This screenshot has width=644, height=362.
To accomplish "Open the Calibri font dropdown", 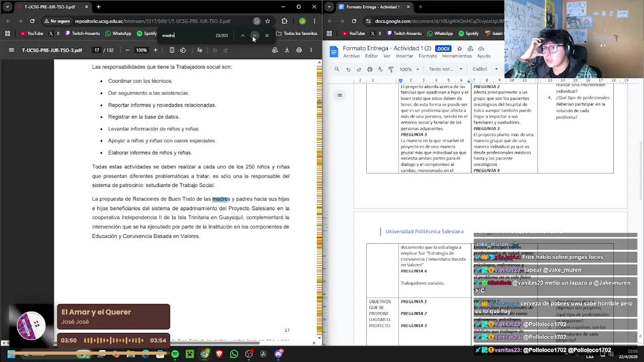I will point(485,69).
